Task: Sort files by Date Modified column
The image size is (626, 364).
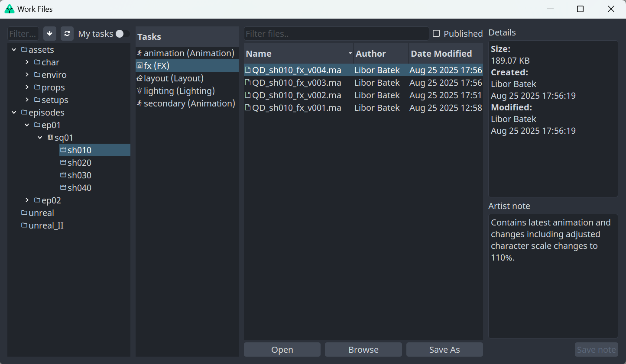Action: pyautogui.click(x=441, y=54)
